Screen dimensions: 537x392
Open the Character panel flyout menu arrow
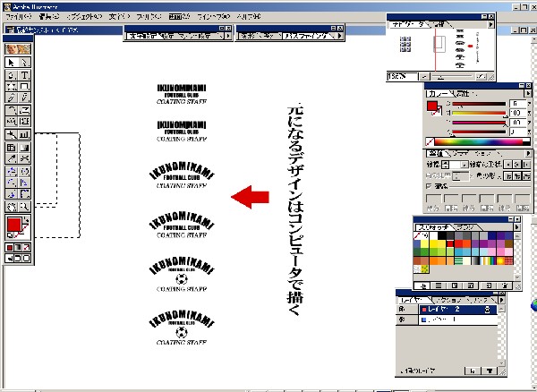(228, 36)
